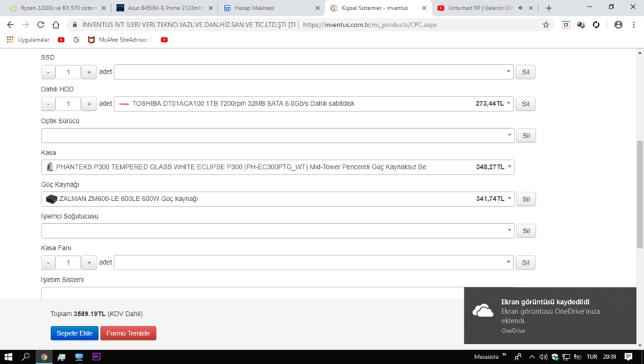This screenshot has width=644, height=364.
Task: Edit Dahili HDD quantity field
Action: point(68,104)
